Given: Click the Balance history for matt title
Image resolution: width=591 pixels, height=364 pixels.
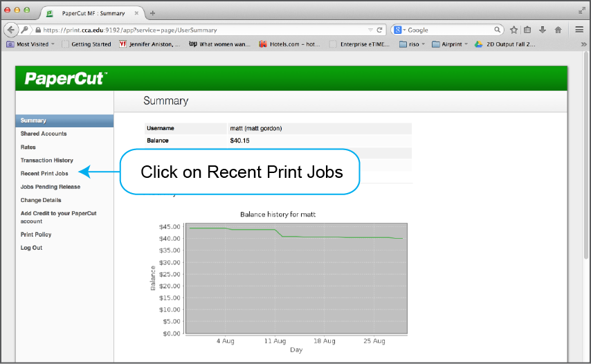Looking at the screenshot, I should [278, 215].
